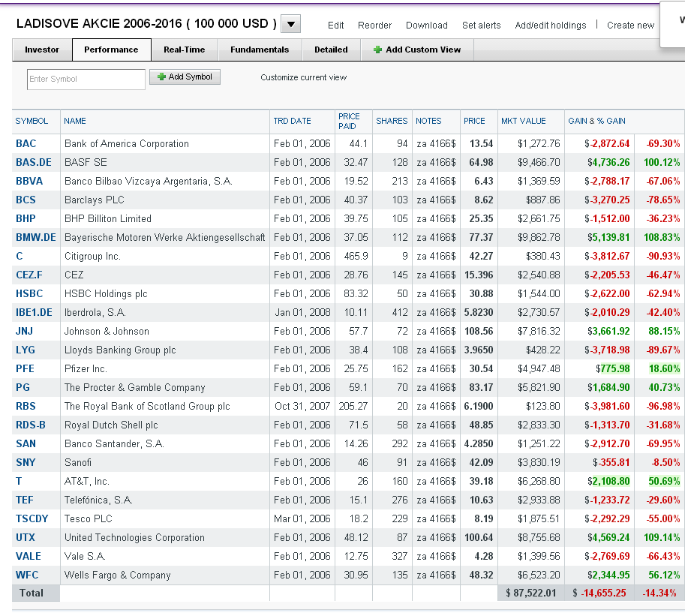Sort by TRD DATE column header
Image resolution: width=685 pixels, height=616 pixels.
pyautogui.click(x=293, y=121)
